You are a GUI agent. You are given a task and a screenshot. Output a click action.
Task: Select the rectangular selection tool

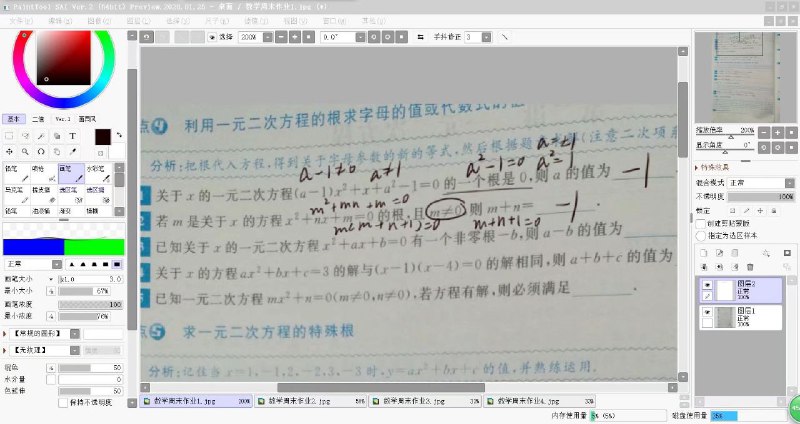click(10, 135)
